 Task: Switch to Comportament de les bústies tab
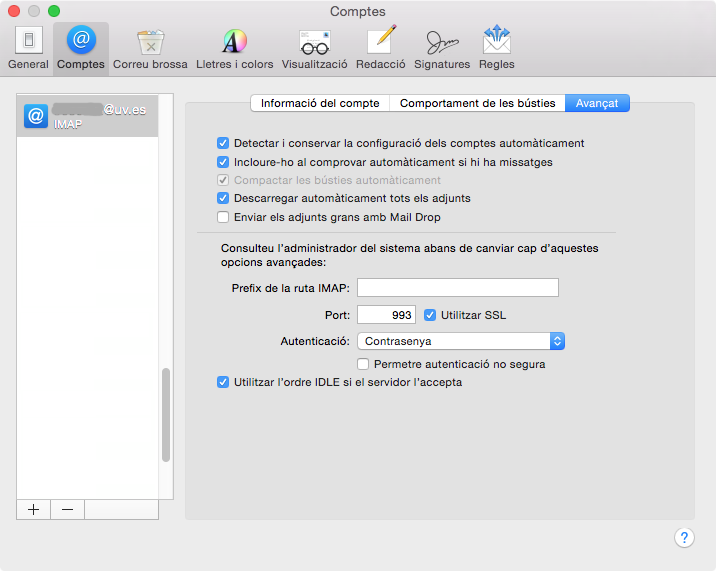[478, 103]
